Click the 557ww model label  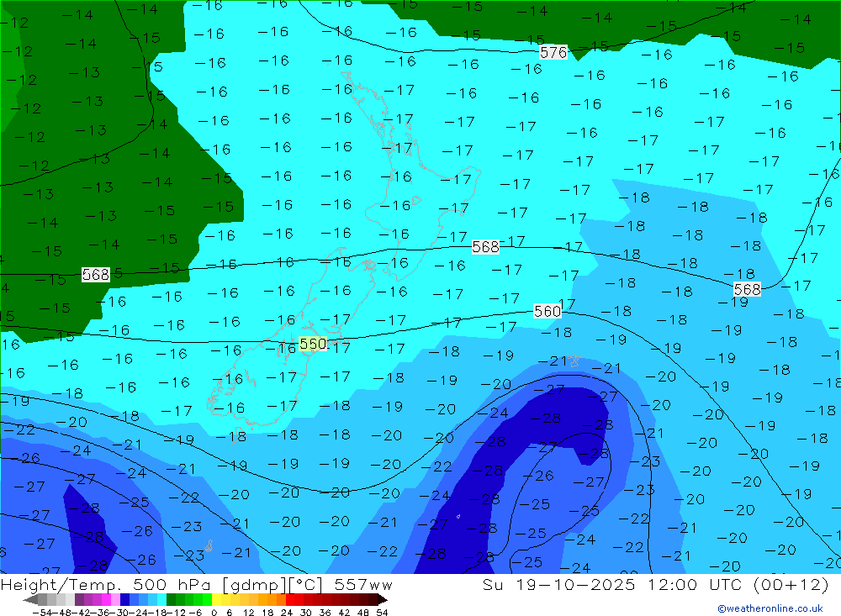click(363, 585)
